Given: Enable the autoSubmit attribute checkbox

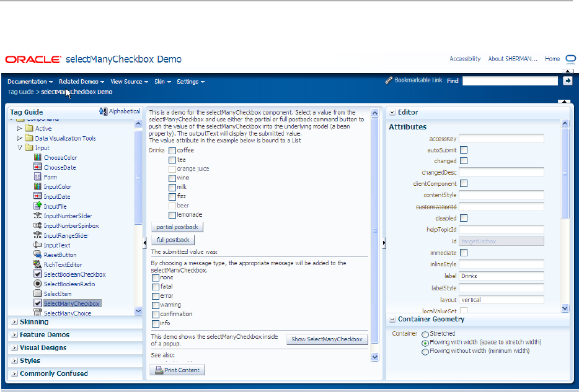Looking at the screenshot, I should (x=464, y=150).
